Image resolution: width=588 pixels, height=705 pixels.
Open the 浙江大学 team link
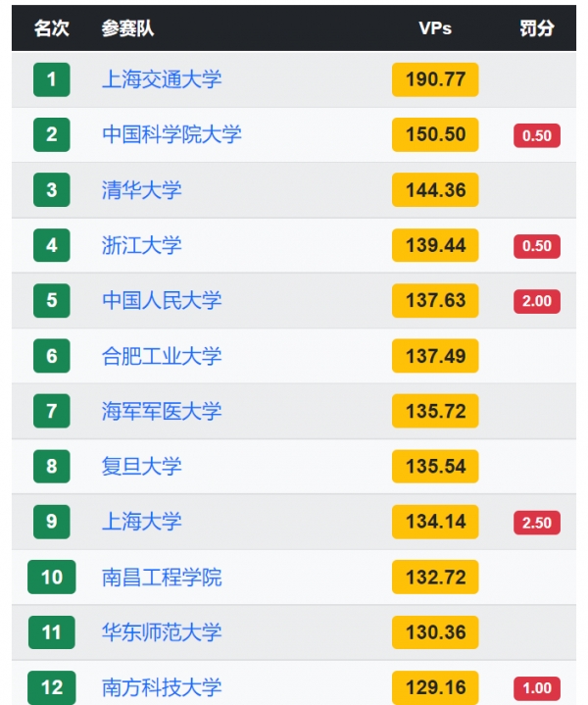[x=141, y=245]
